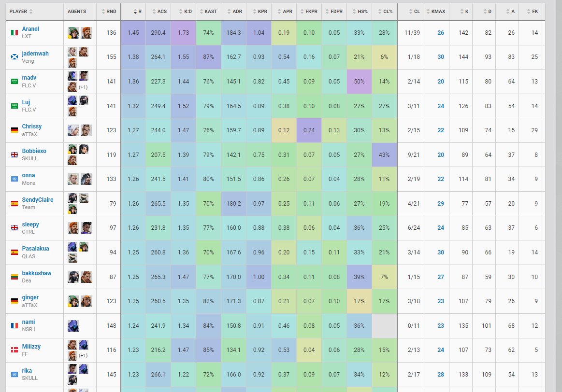Viewport: 562px width, 392px height.
Task: Click German flag beside Chrissy
Action: pyautogui.click(x=14, y=130)
